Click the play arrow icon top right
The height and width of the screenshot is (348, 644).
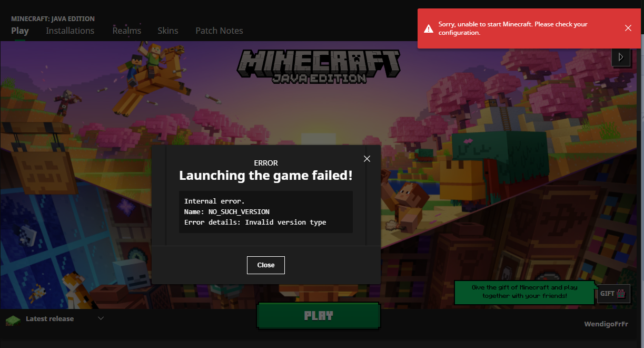tap(621, 57)
